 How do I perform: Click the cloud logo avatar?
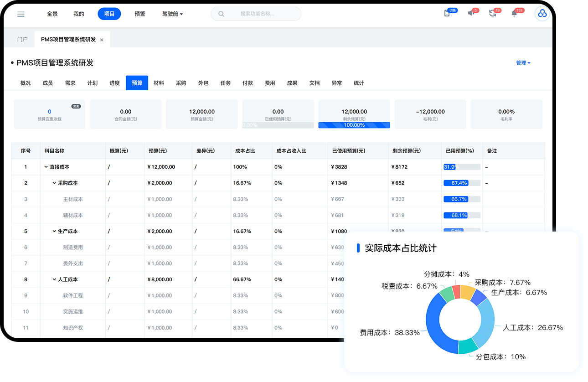pyautogui.click(x=542, y=14)
